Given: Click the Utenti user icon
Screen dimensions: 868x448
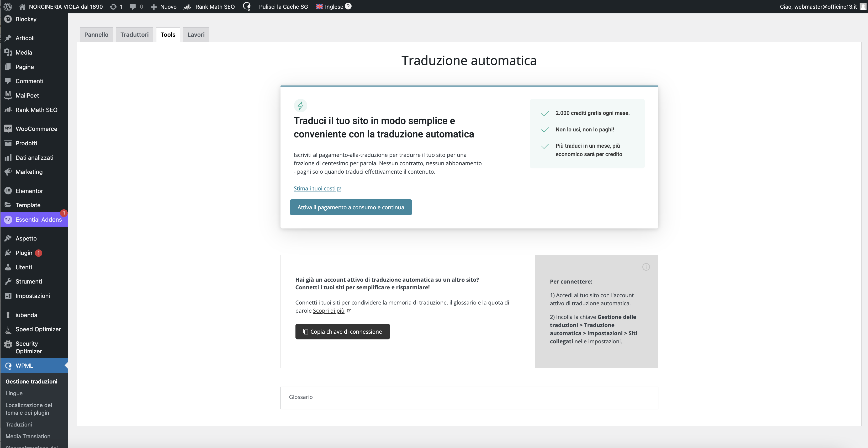Looking at the screenshot, I should coord(8,267).
